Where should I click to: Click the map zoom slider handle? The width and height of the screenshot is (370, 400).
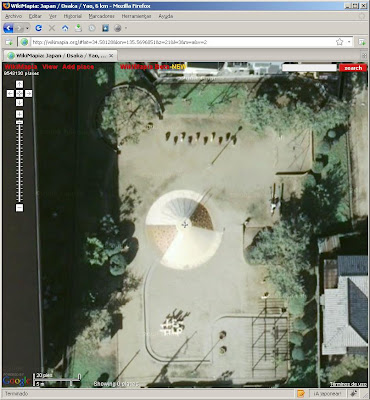tap(19, 122)
